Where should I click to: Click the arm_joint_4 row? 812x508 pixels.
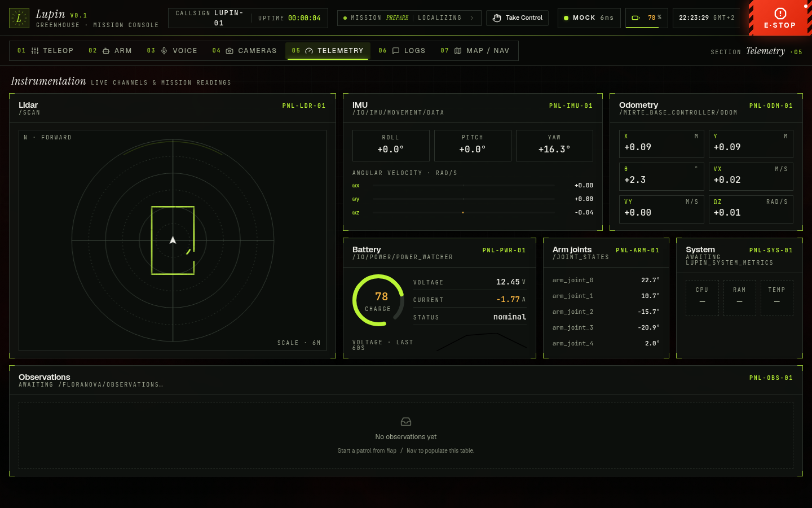click(x=606, y=343)
